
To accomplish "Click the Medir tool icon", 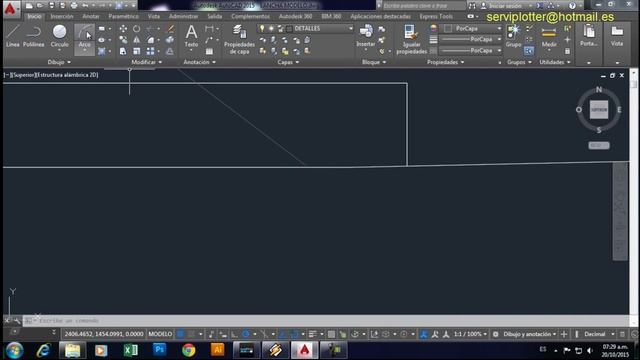I will tap(549, 36).
